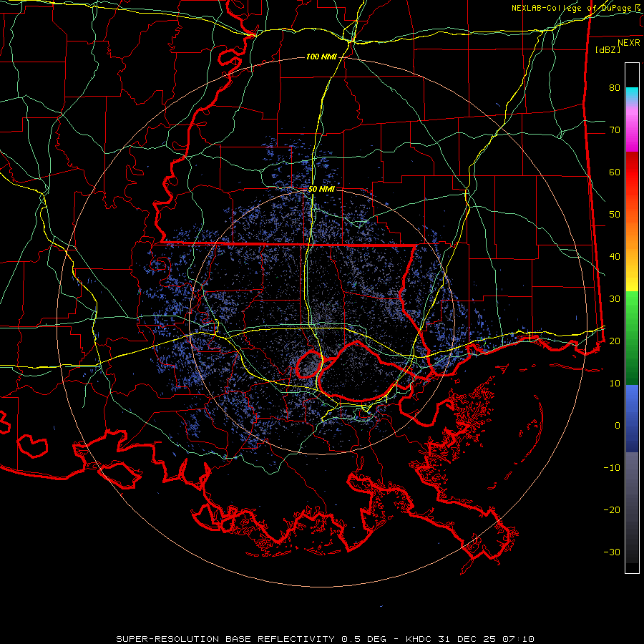
Task: Click the blue band of the color scale
Action: (632, 419)
